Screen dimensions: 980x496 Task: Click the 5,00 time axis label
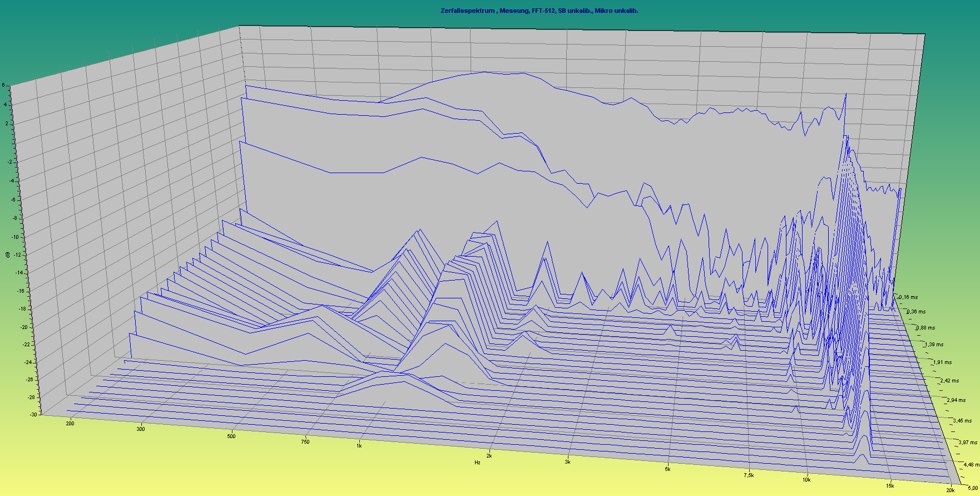pos(972,488)
